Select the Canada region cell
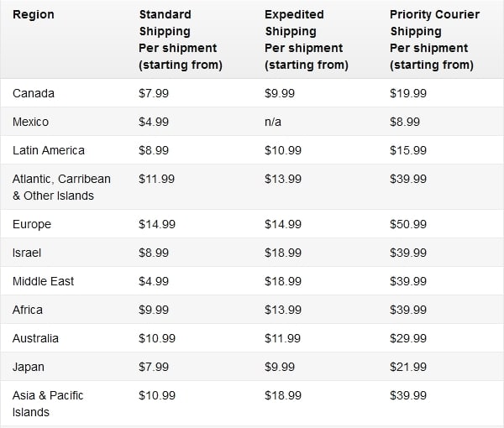504x428 pixels. [x=34, y=93]
